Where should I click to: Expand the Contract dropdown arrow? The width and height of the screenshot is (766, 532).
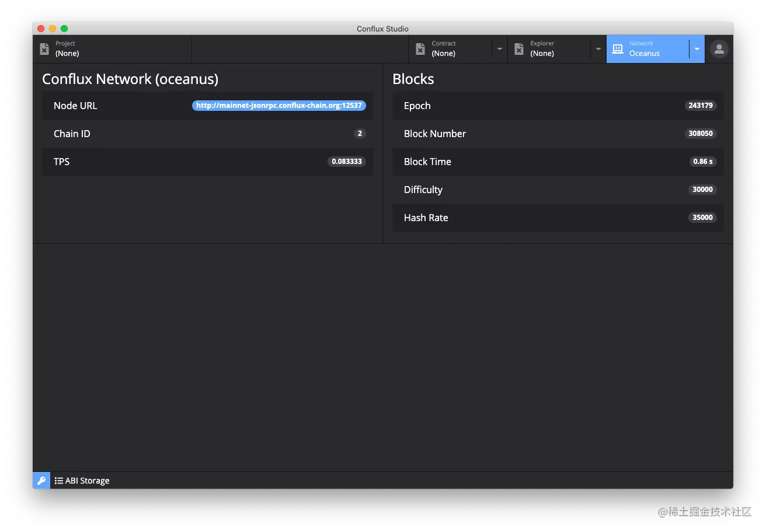(x=500, y=49)
